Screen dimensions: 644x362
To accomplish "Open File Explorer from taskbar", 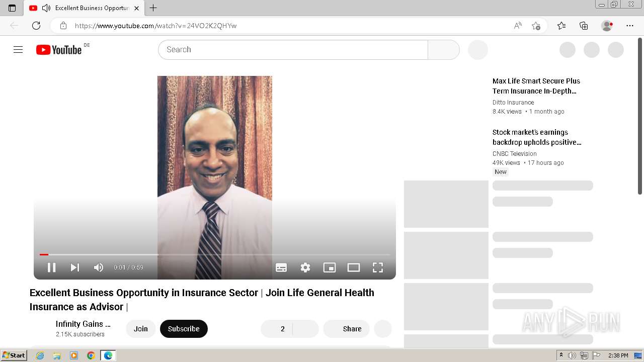I will pos(57,355).
